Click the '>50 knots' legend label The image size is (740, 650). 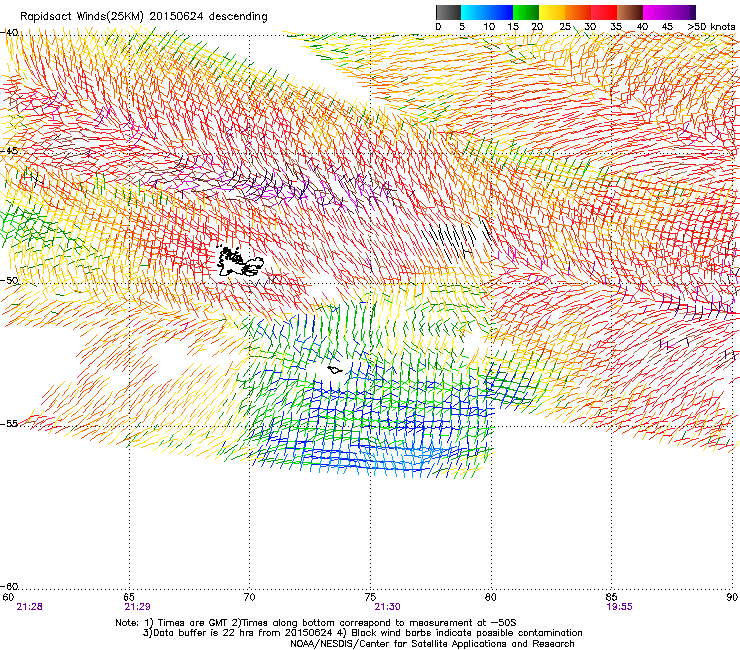click(x=711, y=27)
